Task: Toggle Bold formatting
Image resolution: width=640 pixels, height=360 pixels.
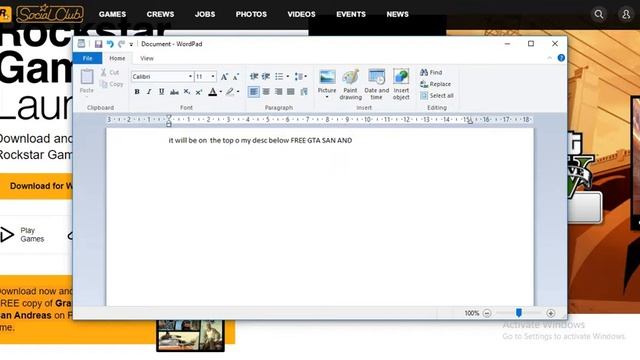Action: pos(137,92)
